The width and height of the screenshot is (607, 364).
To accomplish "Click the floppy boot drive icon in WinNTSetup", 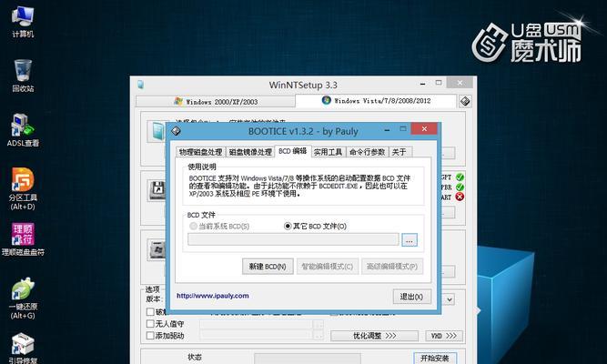I will pyautogui.click(x=157, y=190).
